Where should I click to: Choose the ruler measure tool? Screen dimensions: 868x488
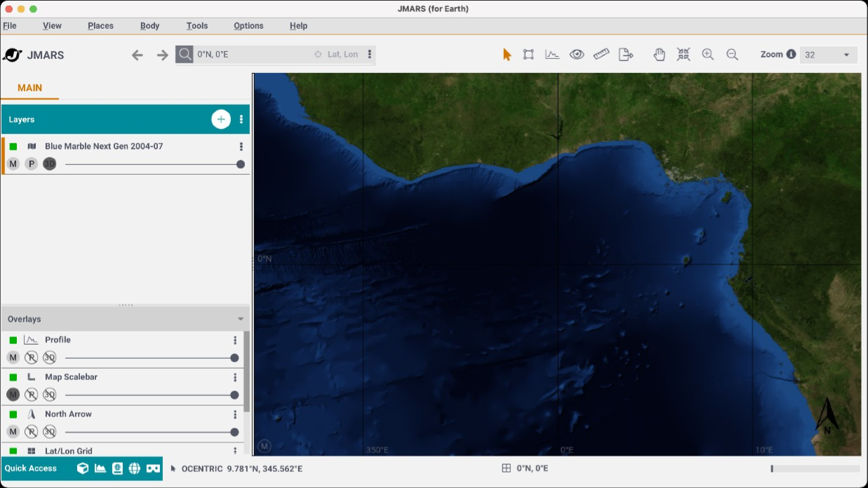pyautogui.click(x=601, y=54)
